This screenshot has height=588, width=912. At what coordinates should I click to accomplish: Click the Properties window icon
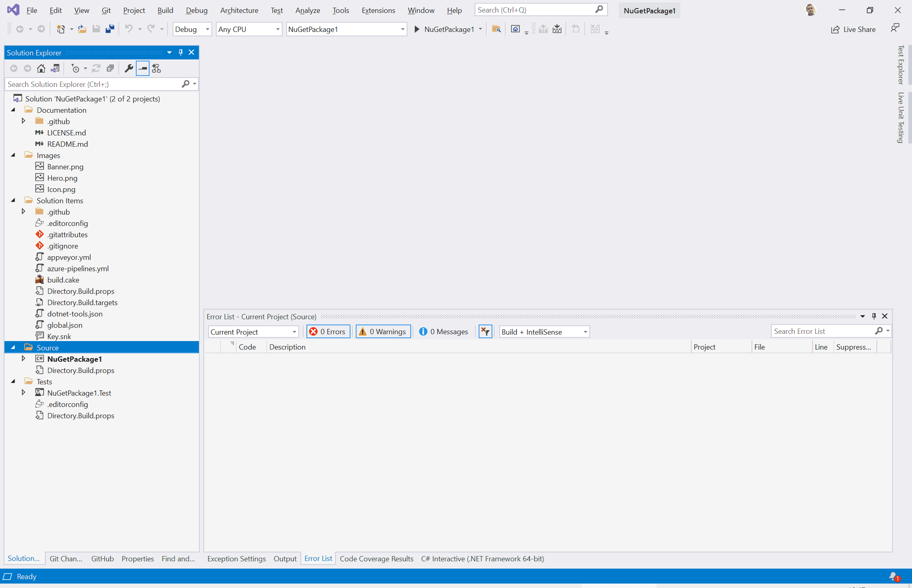tap(128, 68)
